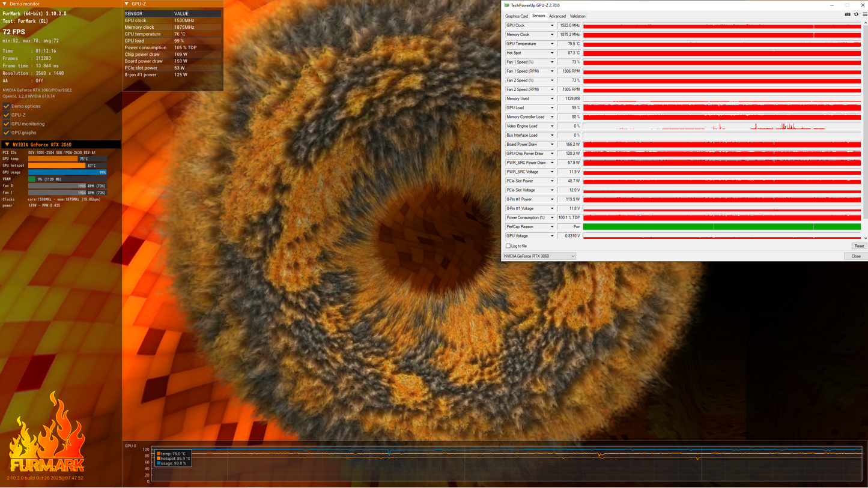Open the Memory Clock sensor dropdown
Screen dimensions: 868x488
pyautogui.click(x=552, y=35)
